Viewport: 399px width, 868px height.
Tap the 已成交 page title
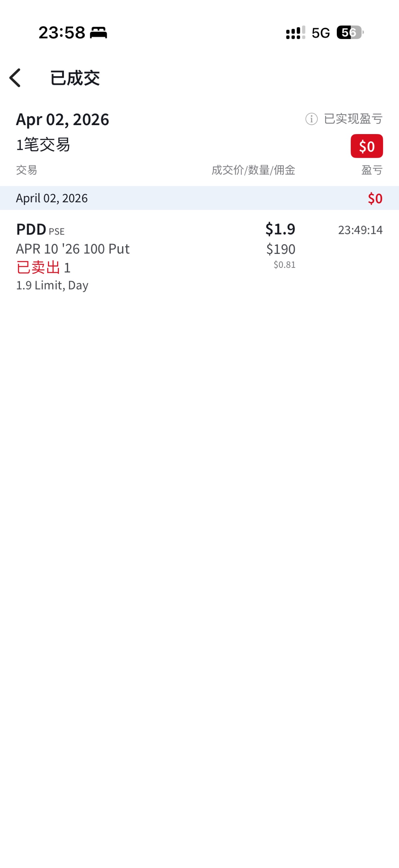point(75,78)
